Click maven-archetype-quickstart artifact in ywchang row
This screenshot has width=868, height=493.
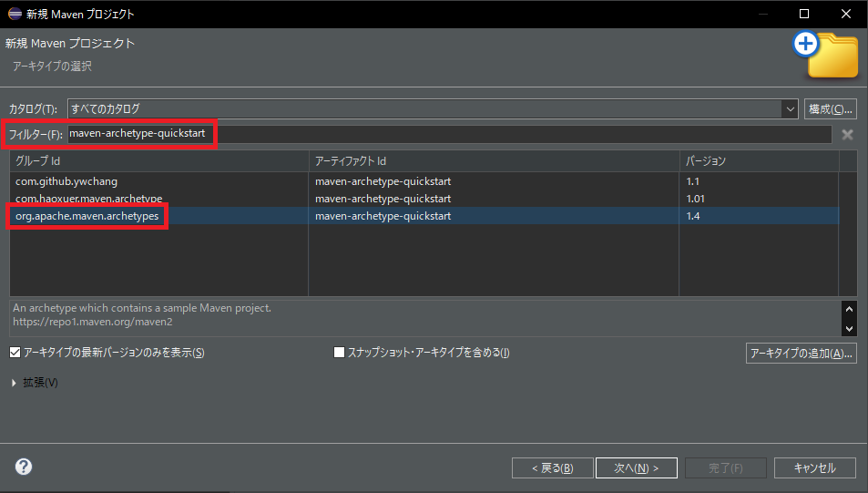(383, 181)
